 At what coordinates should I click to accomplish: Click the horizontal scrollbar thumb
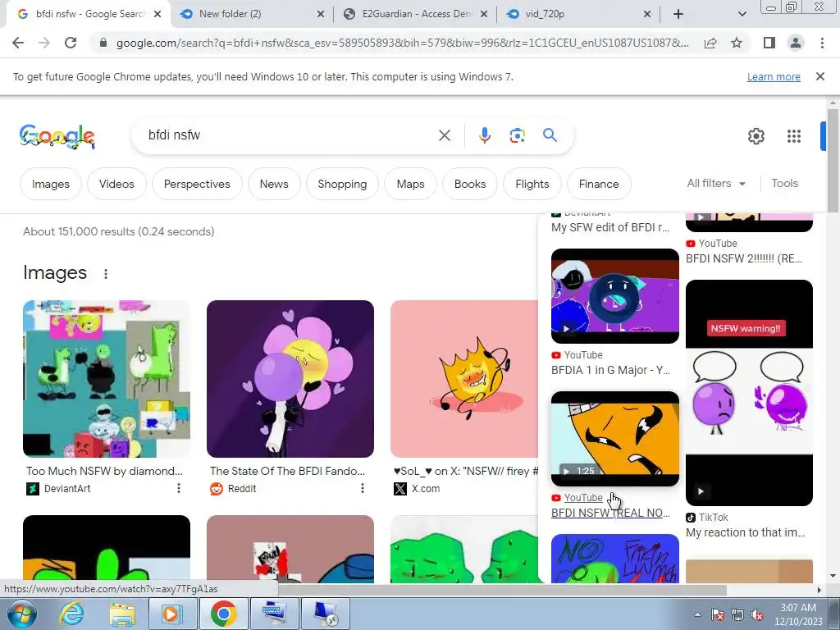tap(502, 590)
